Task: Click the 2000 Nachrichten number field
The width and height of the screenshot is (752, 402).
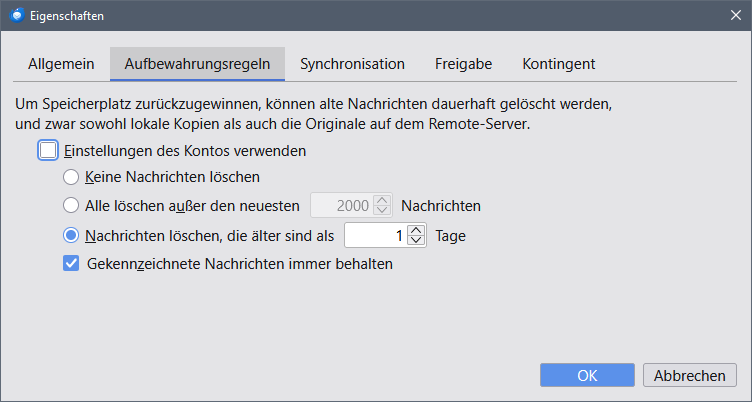Action: coord(342,206)
